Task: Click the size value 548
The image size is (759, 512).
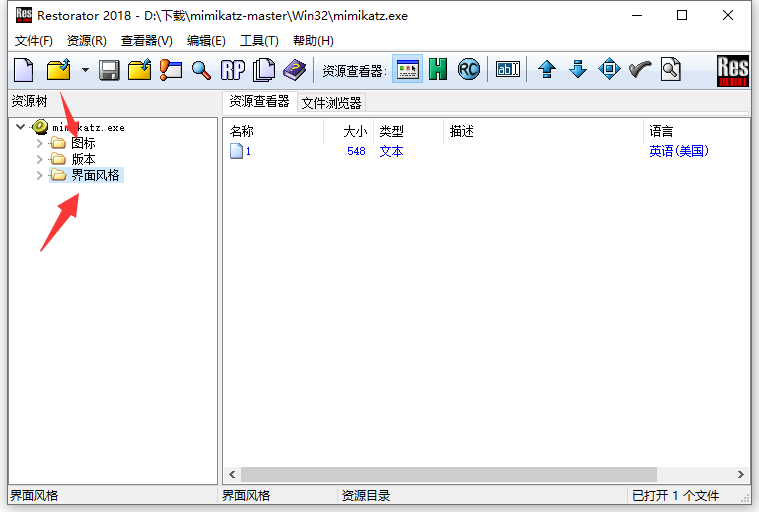Action: point(356,151)
